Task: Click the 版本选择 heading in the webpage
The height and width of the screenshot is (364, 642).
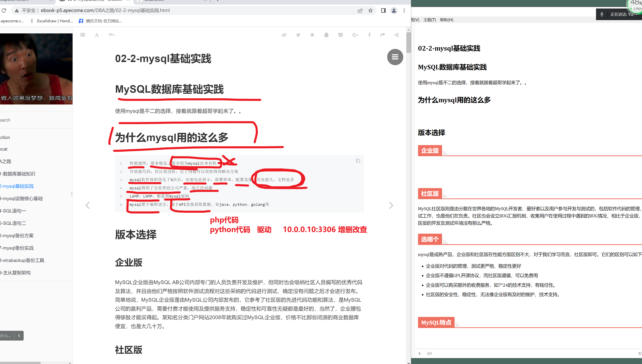Action: click(x=136, y=234)
